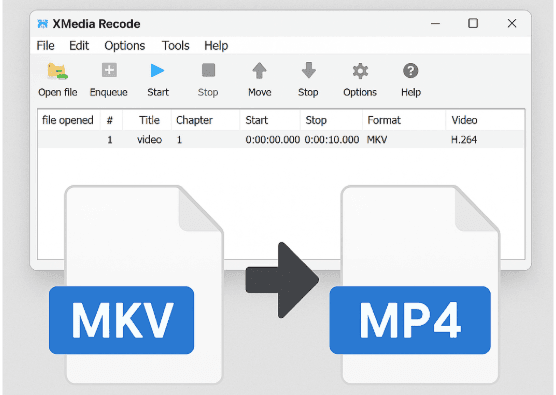Click the down-arrow toolbar icon labeled Stop

click(x=308, y=70)
